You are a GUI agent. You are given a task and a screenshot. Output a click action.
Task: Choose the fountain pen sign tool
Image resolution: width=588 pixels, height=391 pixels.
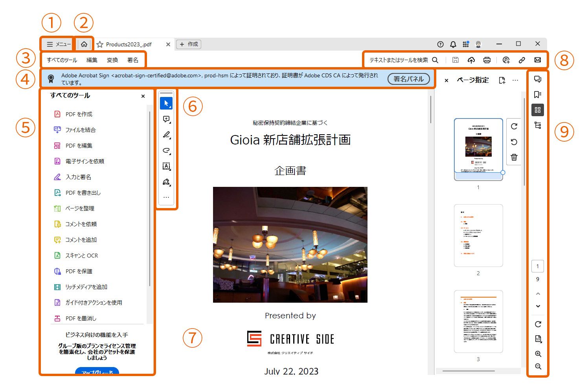[166, 182]
